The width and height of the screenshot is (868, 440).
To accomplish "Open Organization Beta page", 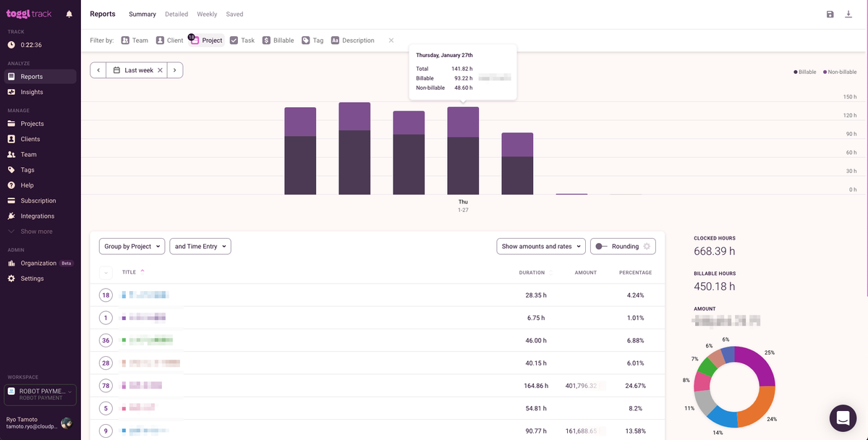I will click(x=40, y=263).
